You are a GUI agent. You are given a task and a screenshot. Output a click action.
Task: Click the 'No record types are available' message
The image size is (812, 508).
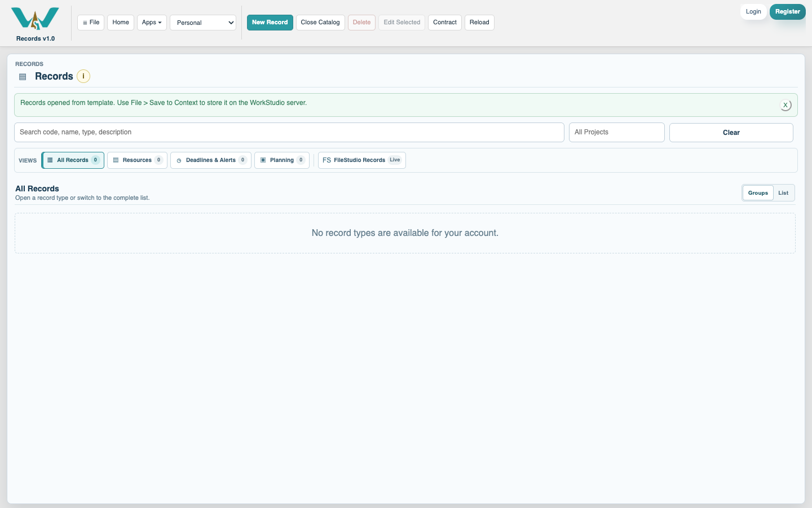click(405, 233)
